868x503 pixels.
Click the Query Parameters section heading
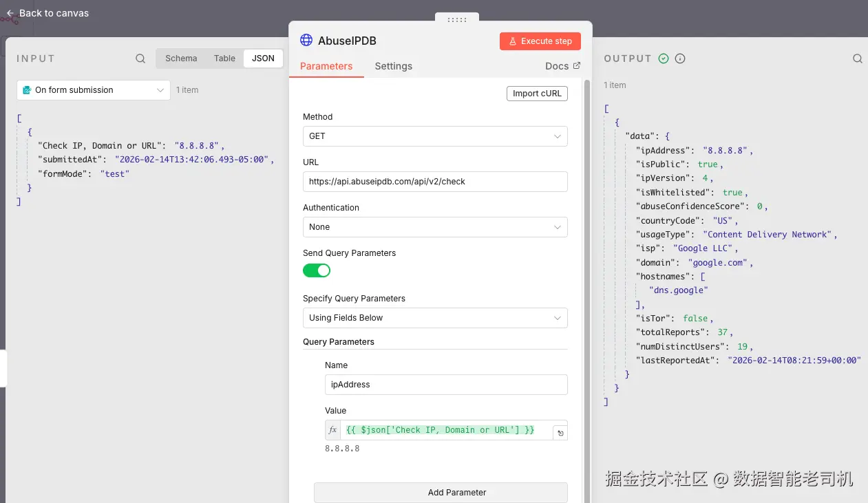tap(339, 341)
